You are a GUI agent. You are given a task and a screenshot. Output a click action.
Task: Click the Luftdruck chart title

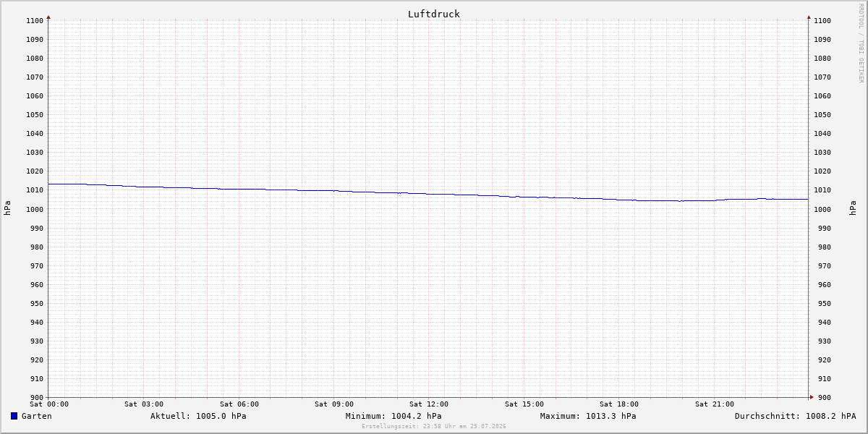pos(434,14)
